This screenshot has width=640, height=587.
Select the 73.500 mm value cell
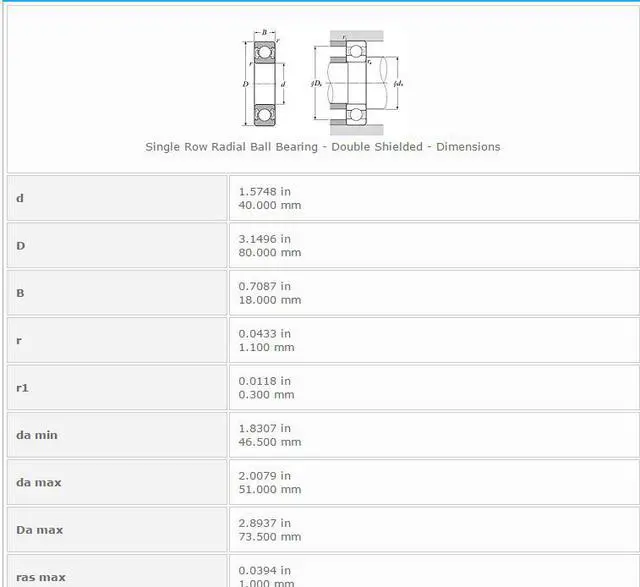[433, 530]
